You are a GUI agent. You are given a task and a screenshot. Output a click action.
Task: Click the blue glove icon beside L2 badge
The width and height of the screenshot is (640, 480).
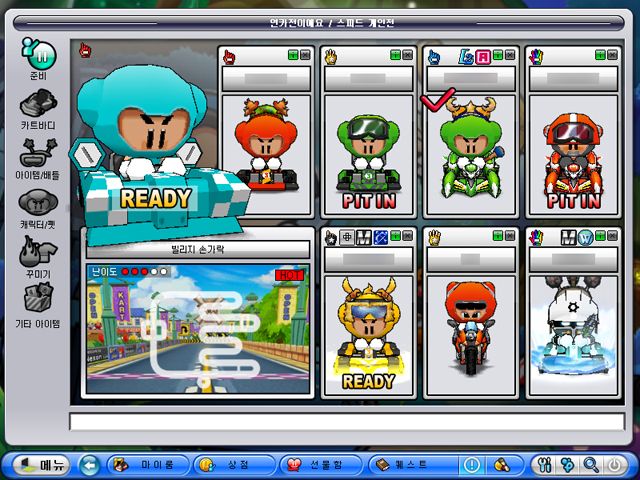pyautogui.click(x=434, y=57)
